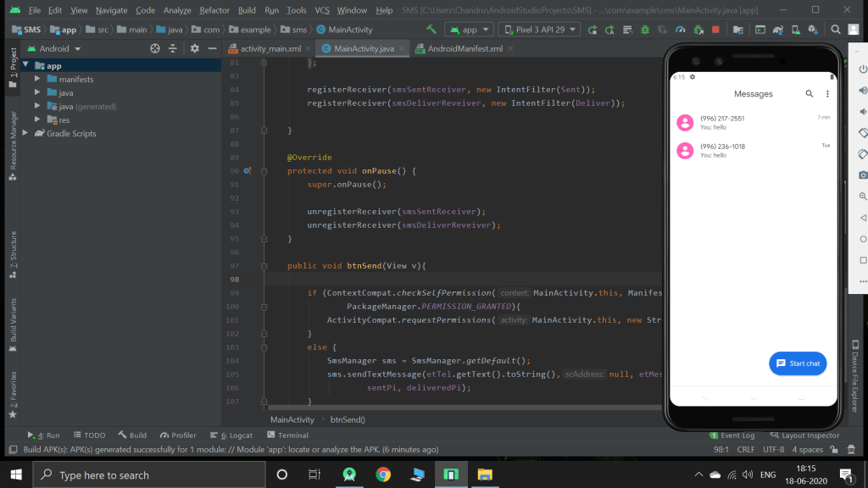Search messages in emulator Messages app
The height and width of the screenshot is (488, 868).
[x=809, y=94]
